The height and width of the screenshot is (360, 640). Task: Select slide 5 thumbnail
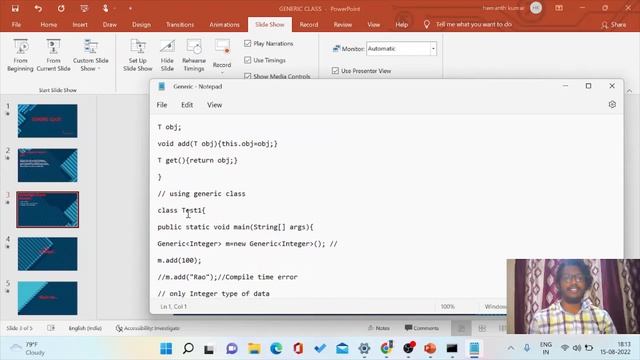pos(47,298)
